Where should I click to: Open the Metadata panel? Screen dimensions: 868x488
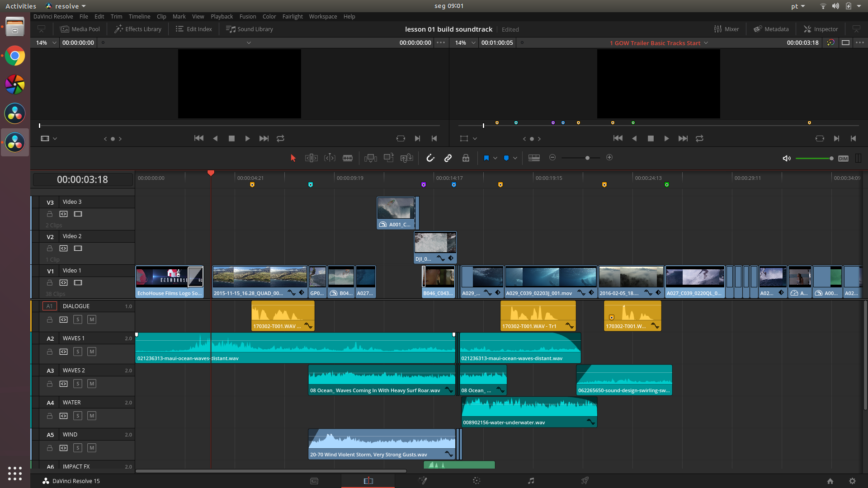click(x=771, y=29)
